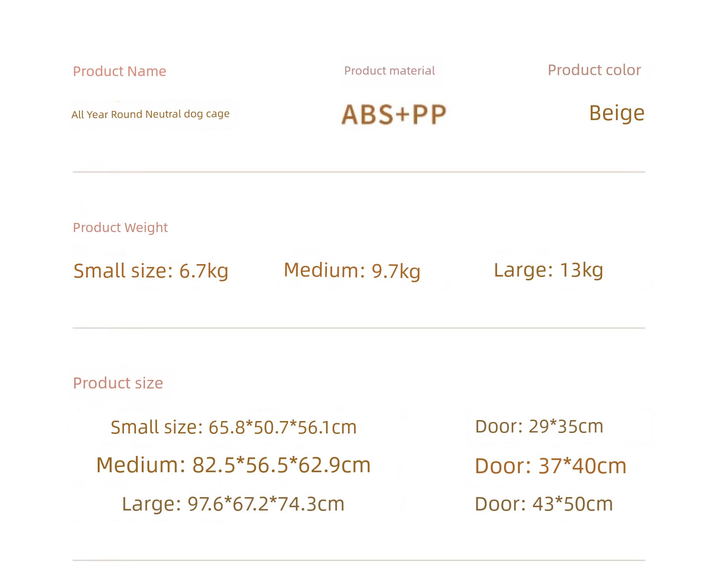This screenshot has height=588, width=718.
Task: Select the Beige color value
Action: tap(617, 113)
